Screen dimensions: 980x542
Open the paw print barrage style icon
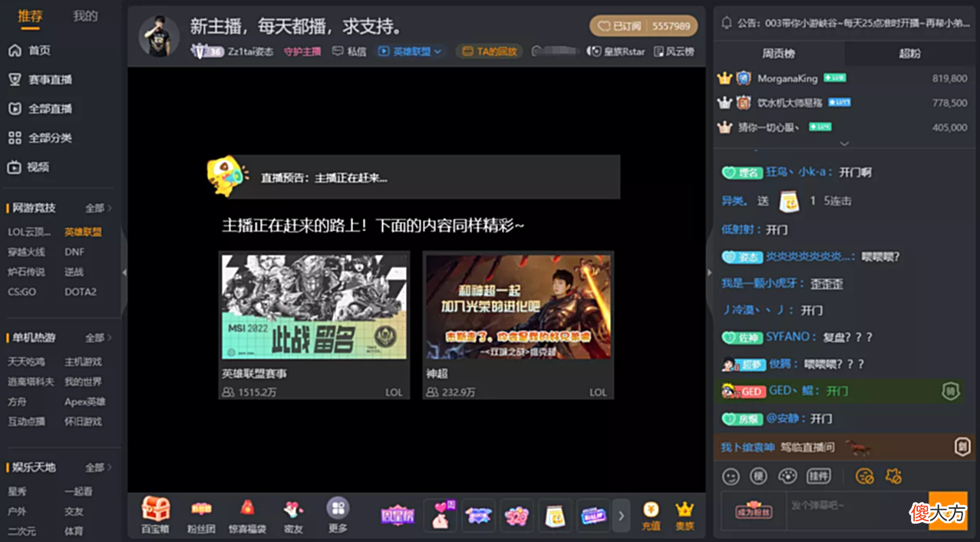pyautogui.click(x=787, y=477)
